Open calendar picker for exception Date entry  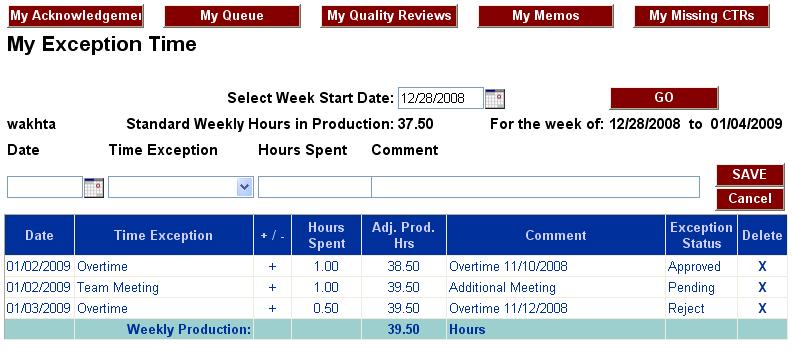(93, 187)
